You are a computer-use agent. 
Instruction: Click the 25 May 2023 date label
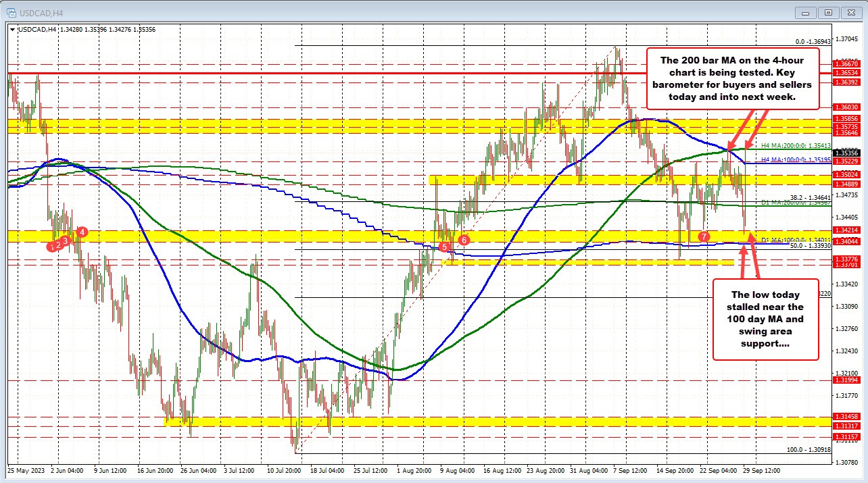pyautogui.click(x=25, y=471)
